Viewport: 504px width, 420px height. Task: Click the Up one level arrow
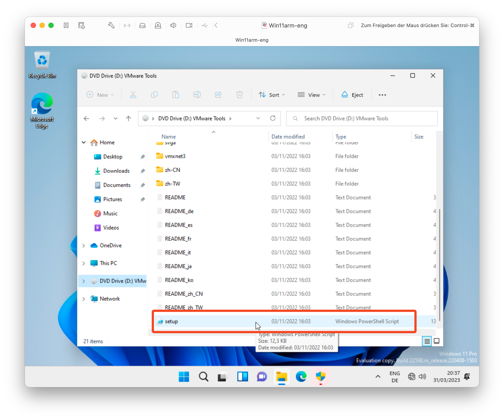coord(128,118)
